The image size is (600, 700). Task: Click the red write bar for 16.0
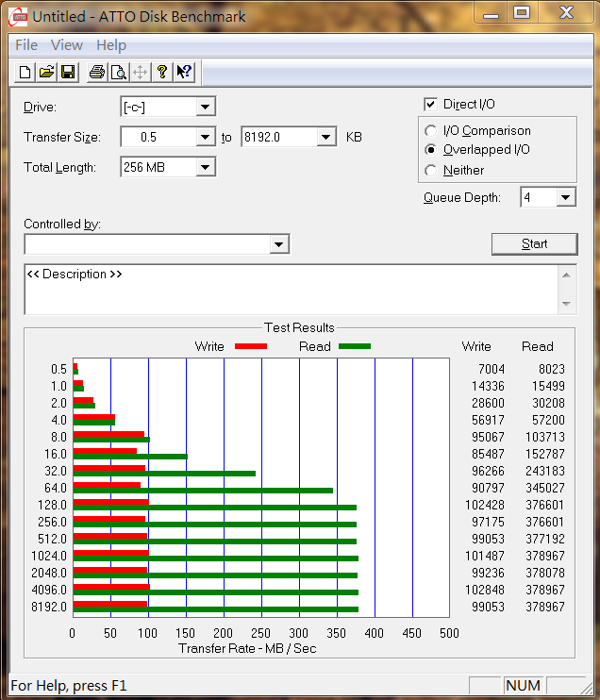click(105, 451)
